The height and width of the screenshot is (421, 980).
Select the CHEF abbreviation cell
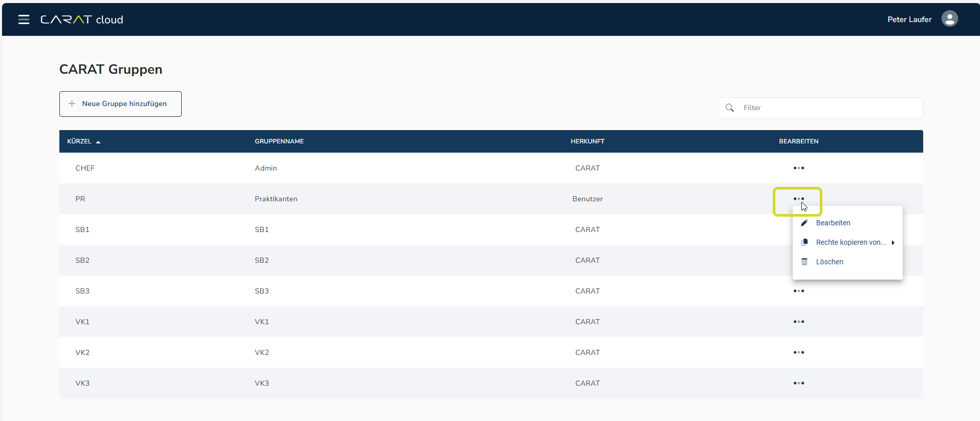tap(85, 168)
